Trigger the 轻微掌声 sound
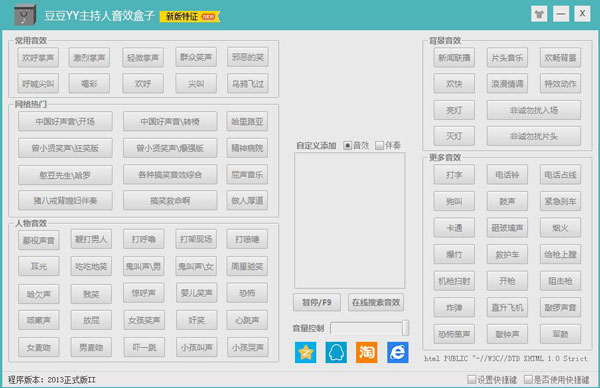The height and width of the screenshot is (388, 600). click(x=143, y=58)
